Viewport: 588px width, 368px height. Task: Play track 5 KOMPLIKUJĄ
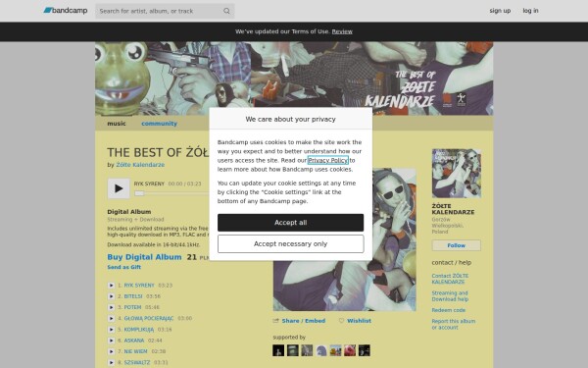pyautogui.click(x=111, y=330)
